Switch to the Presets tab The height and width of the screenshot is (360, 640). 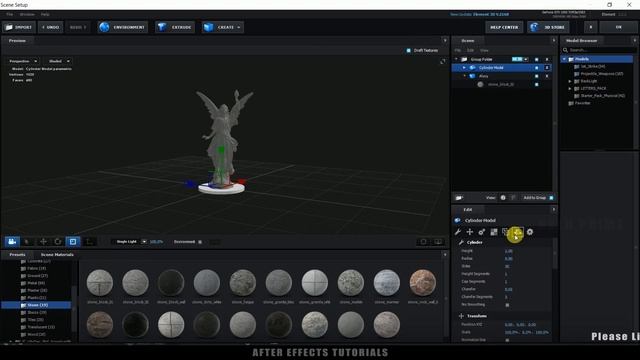pos(17,255)
